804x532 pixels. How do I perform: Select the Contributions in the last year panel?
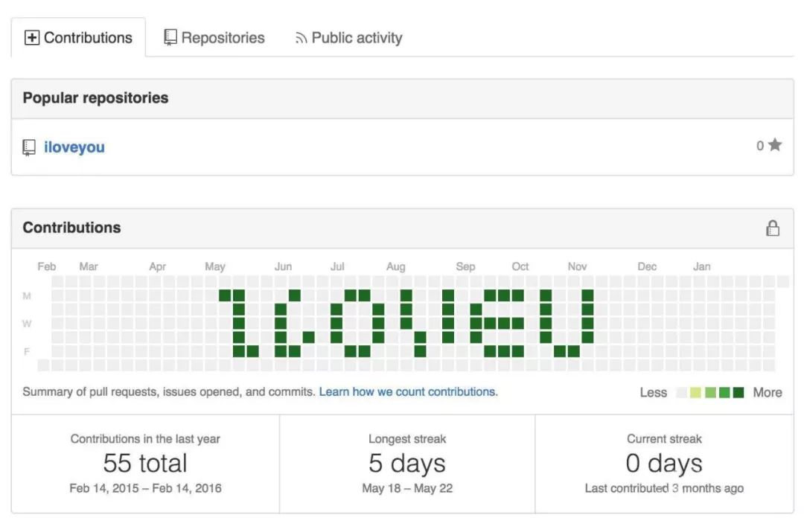click(145, 464)
